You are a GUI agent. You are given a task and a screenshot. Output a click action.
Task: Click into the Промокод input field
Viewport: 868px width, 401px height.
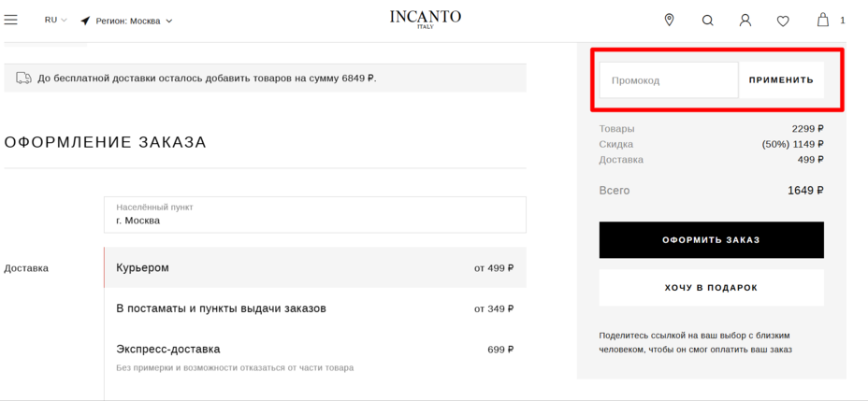point(669,80)
